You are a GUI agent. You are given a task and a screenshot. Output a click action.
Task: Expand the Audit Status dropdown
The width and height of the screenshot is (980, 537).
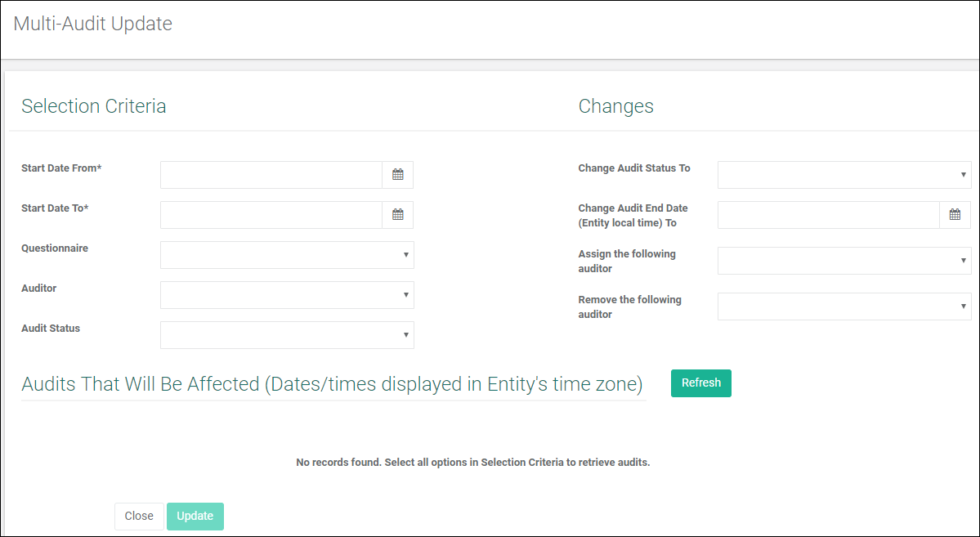point(406,335)
